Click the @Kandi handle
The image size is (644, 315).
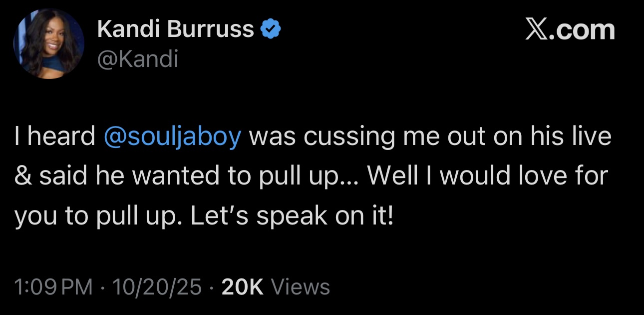coord(137,60)
